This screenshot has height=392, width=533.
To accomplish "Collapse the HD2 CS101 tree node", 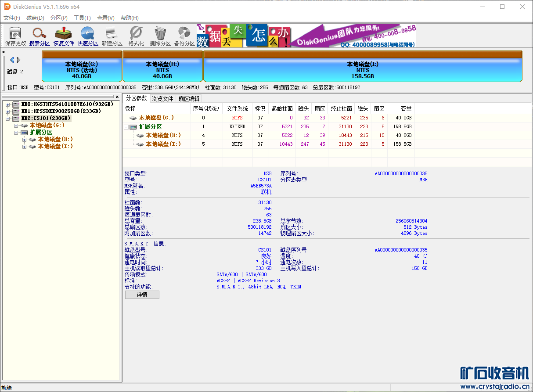I will 8,118.
